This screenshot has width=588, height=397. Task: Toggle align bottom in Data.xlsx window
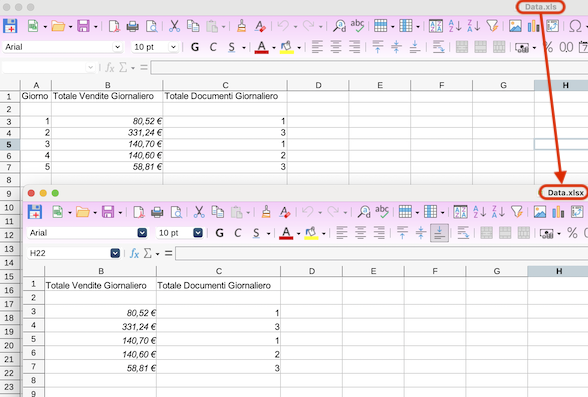pos(439,233)
